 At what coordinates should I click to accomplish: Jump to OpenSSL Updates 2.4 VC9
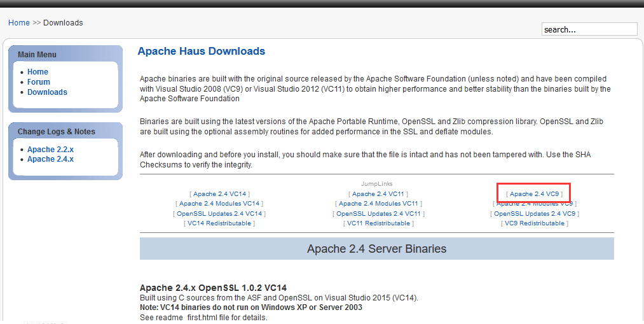coord(535,213)
